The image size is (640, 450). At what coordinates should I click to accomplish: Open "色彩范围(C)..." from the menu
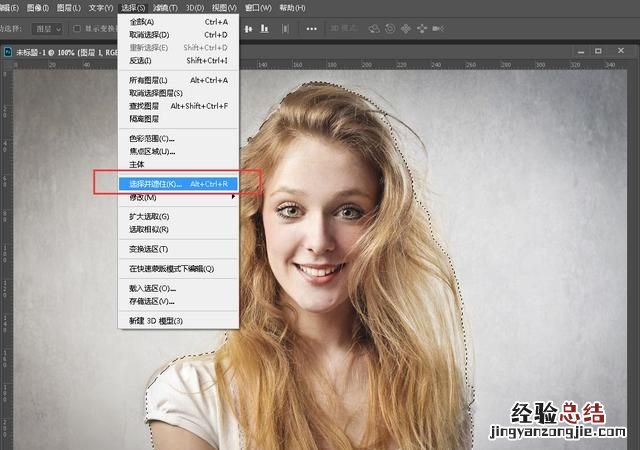tap(152, 138)
